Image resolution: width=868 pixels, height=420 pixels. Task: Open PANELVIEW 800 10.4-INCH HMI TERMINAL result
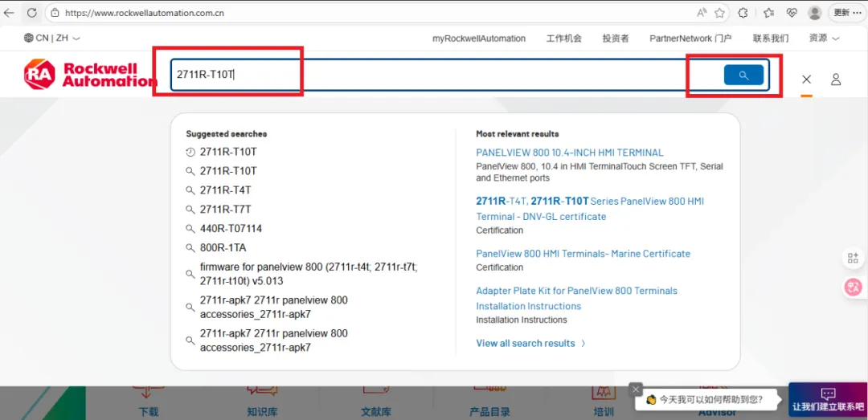[x=570, y=152]
